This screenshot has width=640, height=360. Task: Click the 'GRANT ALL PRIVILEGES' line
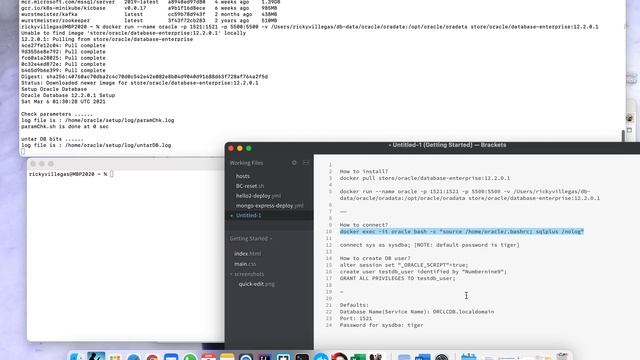pyautogui.click(x=398, y=278)
